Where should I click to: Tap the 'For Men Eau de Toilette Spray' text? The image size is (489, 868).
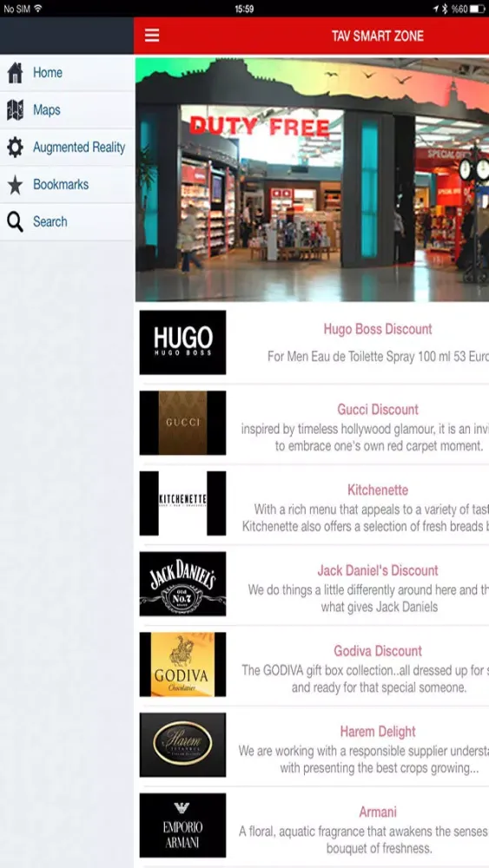[x=378, y=357]
